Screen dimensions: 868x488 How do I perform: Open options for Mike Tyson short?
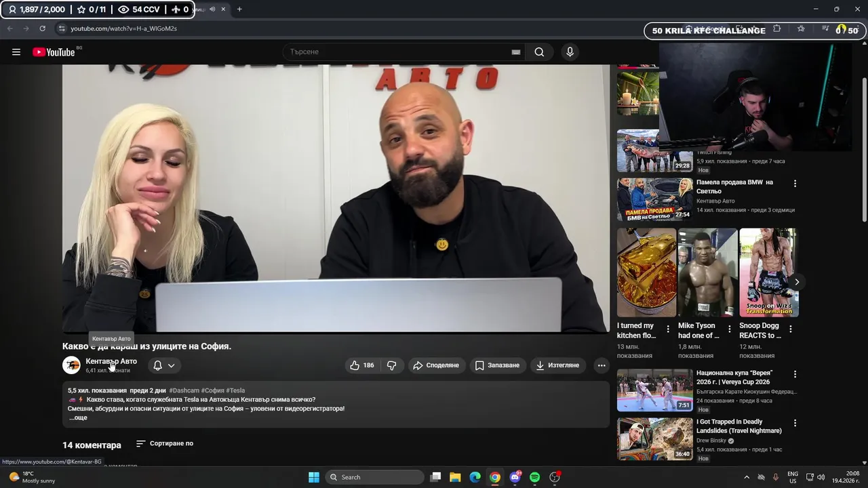(x=730, y=329)
